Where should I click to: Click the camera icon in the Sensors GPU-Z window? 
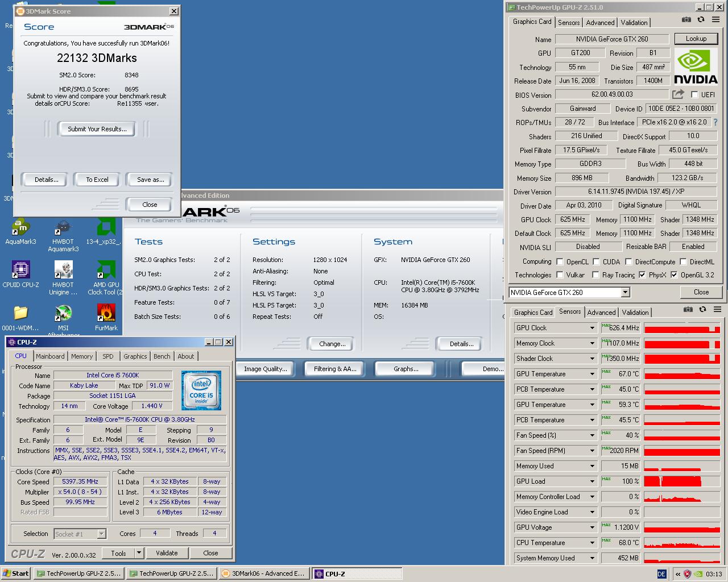tap(688, 310)
